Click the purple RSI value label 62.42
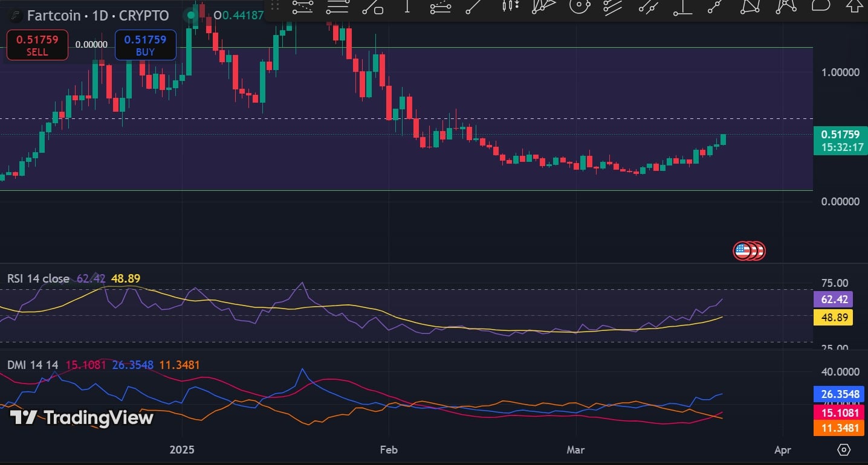Viewport: 868px width, 465px height. point(834,299)
